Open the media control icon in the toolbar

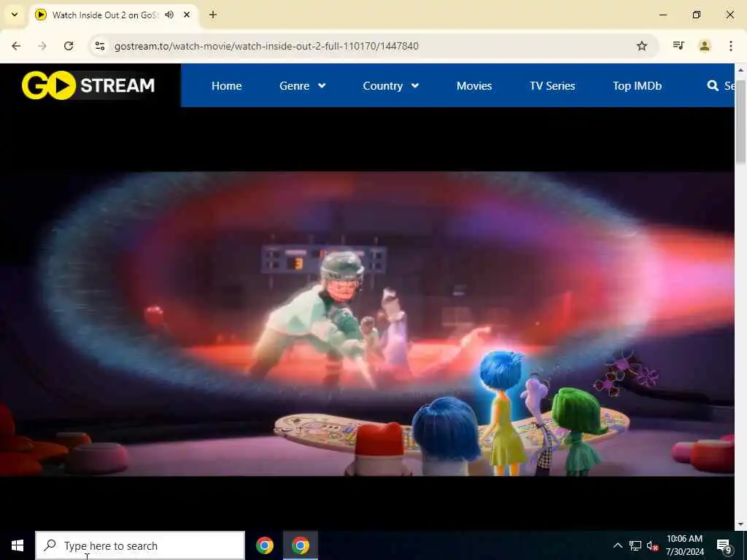coord(678,46)
